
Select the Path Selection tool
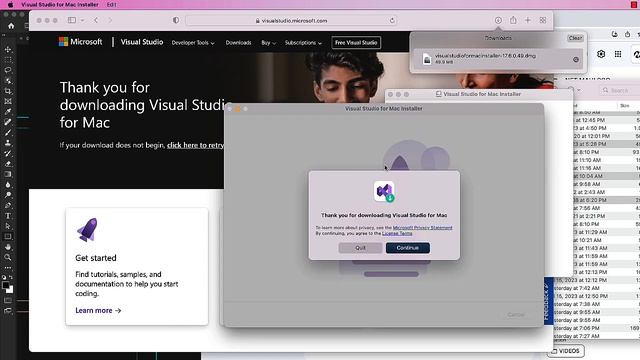8,226
